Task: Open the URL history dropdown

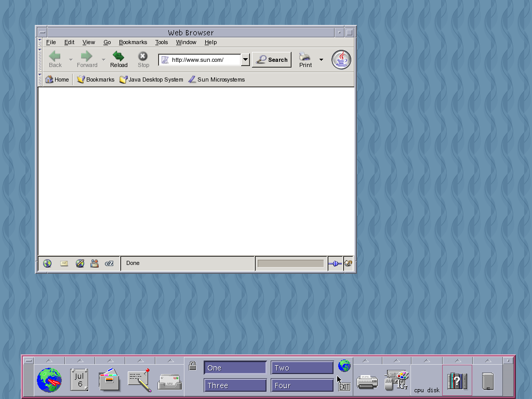Action: click(x=245, y=60)
